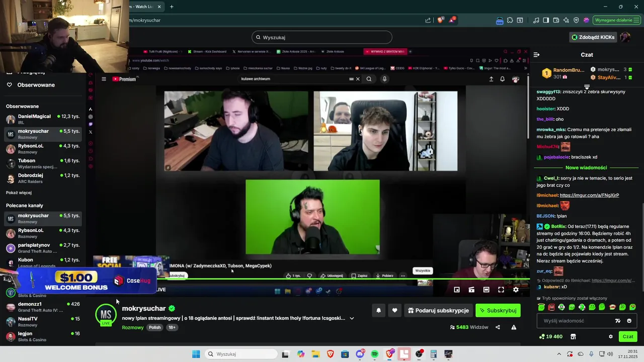This screenshot has width=644, height=362.
Task: Open File Explorer from the taskbar
Action: click(x=315, y=354)
